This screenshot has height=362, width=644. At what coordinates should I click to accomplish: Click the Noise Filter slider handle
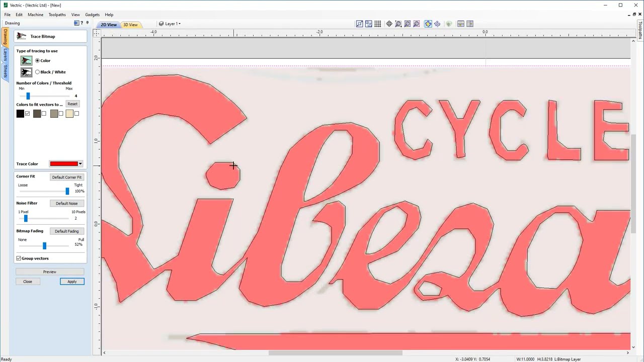(x=26, y=218)
